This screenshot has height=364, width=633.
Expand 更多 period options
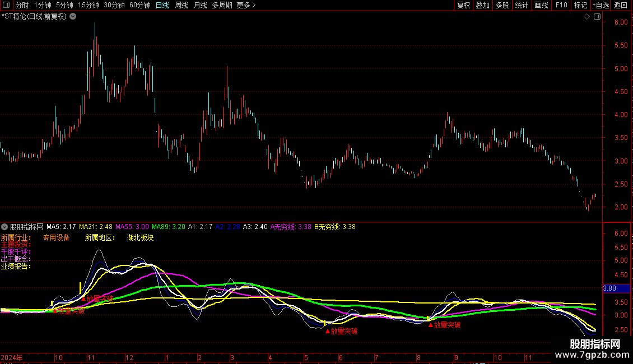pos(246,5)
